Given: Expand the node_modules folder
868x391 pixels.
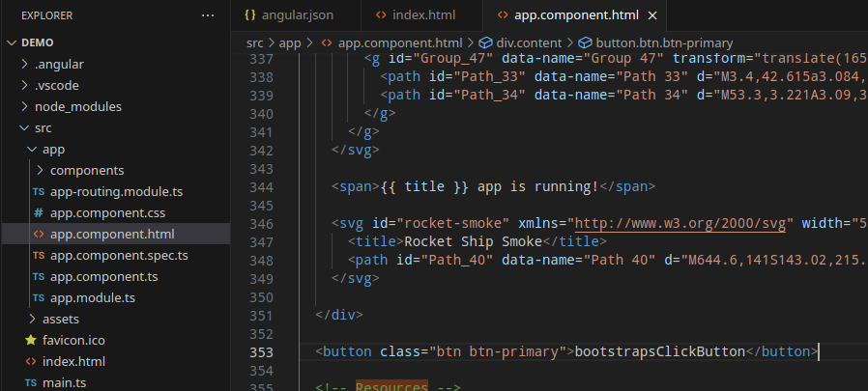Looking at the screenshot, I should (77, 106).
